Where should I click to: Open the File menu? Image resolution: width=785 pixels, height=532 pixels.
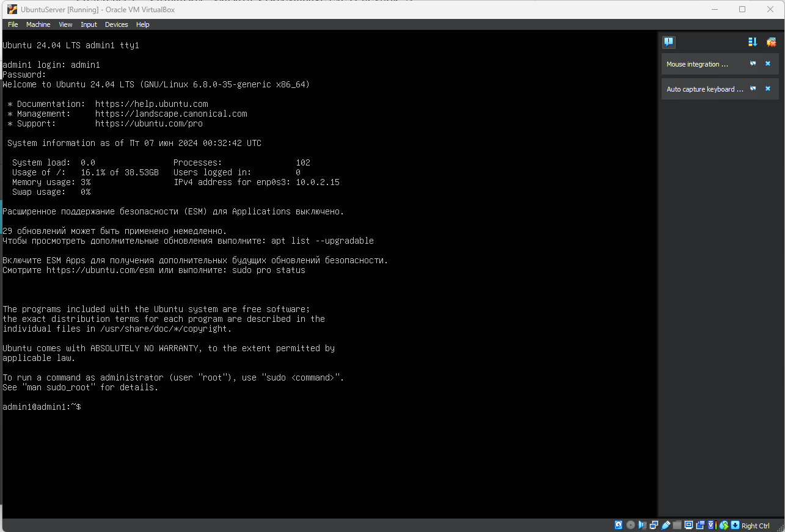coord(13,24)
